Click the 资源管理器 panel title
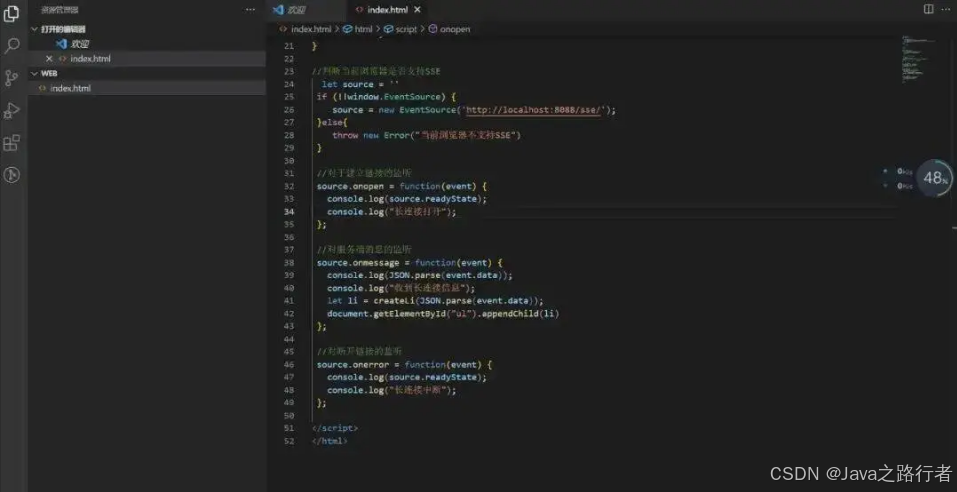The width and height of the screenshot is (957, 492). (x=59, y=10)
